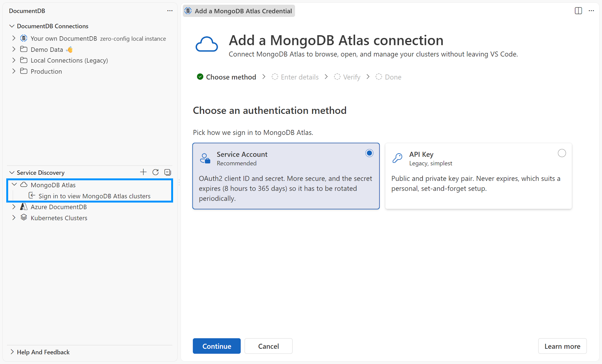The height and width of the screenshot is (364, 602).
Task: Click the green check icon for Choose method
Action: point(200,77)
